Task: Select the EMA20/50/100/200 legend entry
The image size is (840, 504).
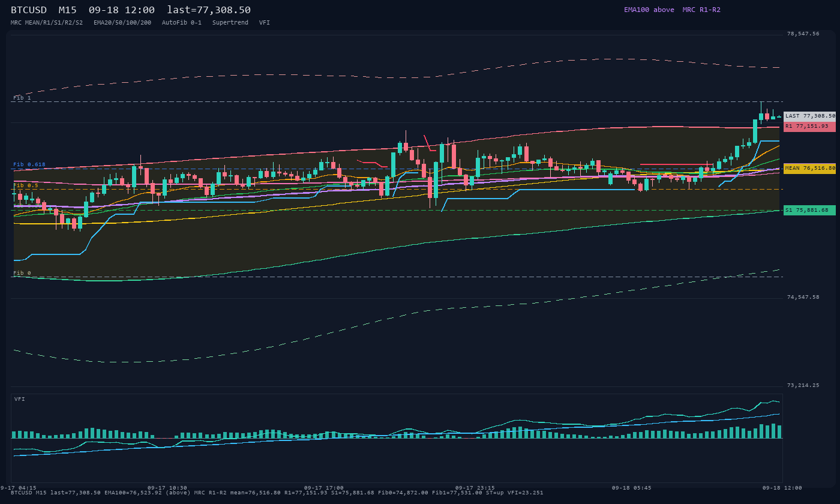Action: point(122,22)
